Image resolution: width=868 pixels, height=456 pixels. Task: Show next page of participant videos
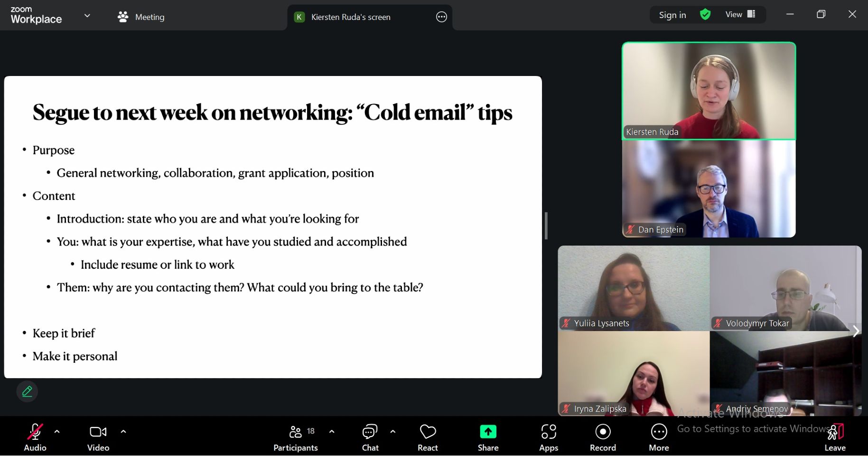click(x=856, y=331)
